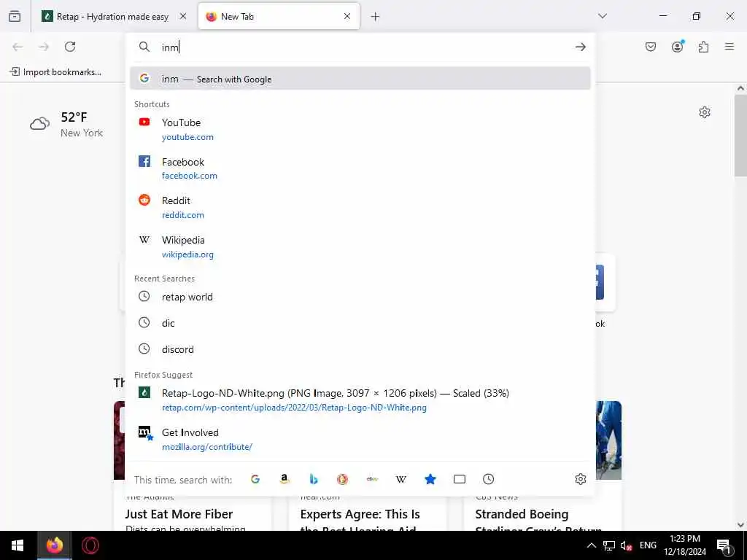Open search settings gear in dropdown

click(x=580, y=479)
